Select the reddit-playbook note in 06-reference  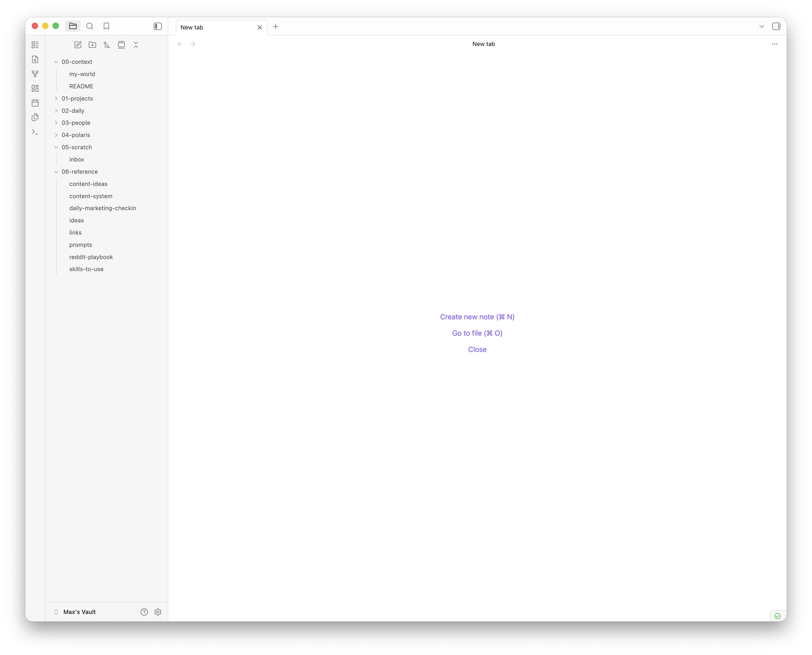tap(91, 257)
